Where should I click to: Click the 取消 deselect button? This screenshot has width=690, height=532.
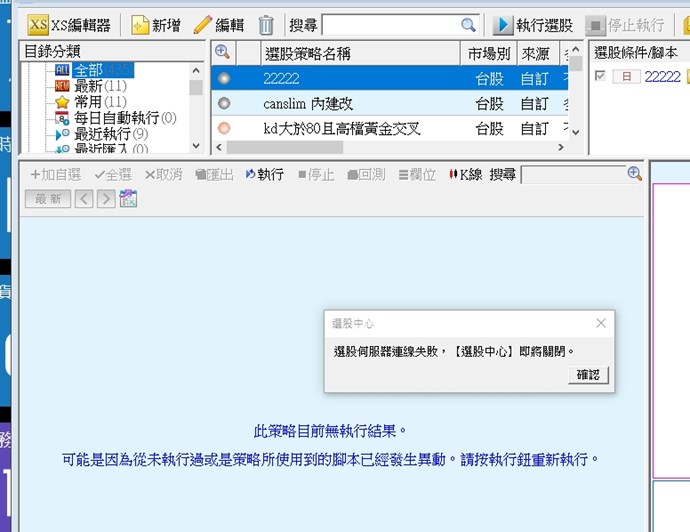164,175
